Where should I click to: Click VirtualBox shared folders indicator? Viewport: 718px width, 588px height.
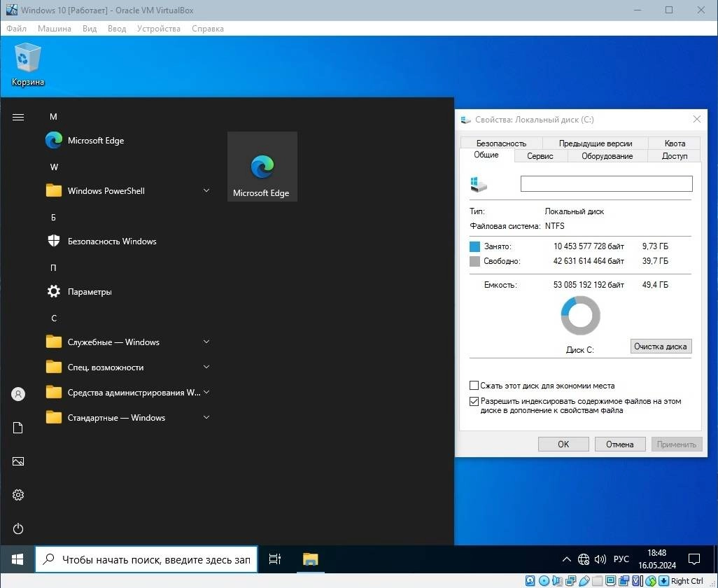tap(597, 581)
